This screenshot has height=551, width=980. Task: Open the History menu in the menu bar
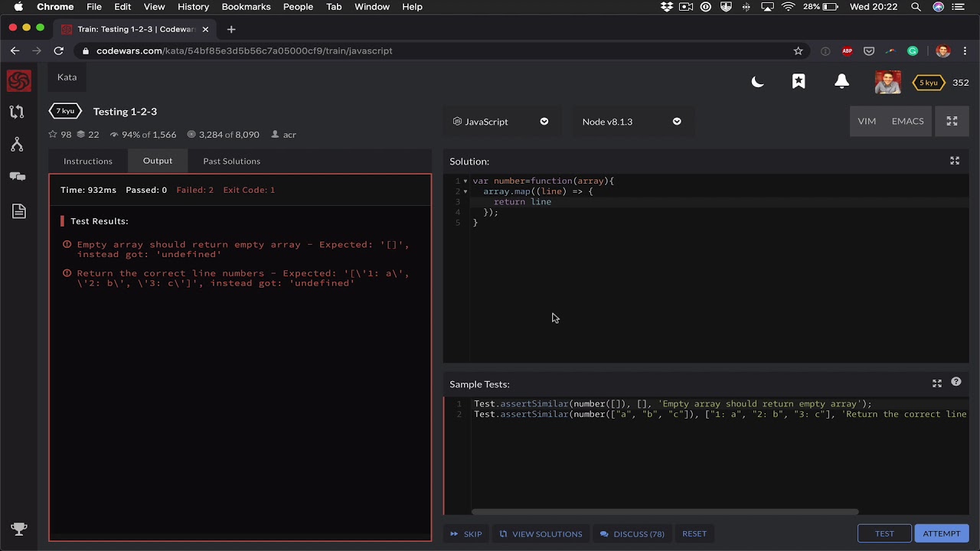tap(193, 7)
